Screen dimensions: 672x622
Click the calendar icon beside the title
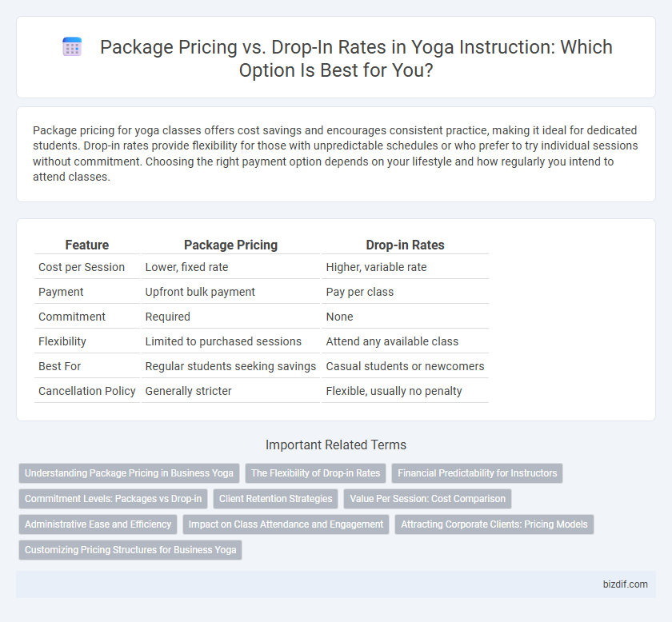(72, 46)
